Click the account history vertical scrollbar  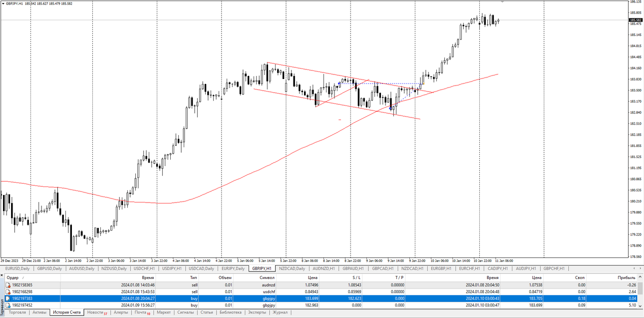click(x=640, y=291)
